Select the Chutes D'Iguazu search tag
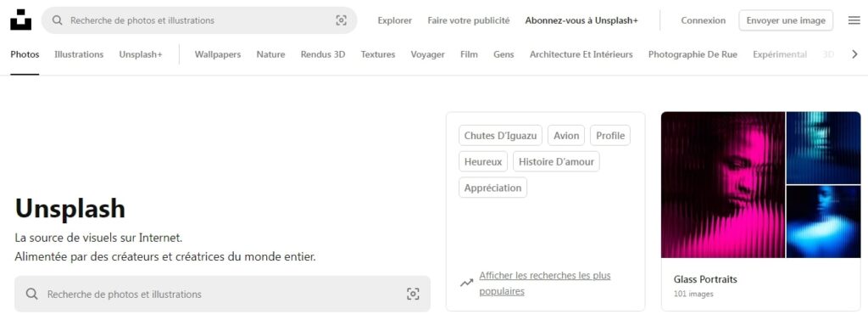The width and height of the screenshot is (868, 320). pyautogui.click(x=500, y=135)
